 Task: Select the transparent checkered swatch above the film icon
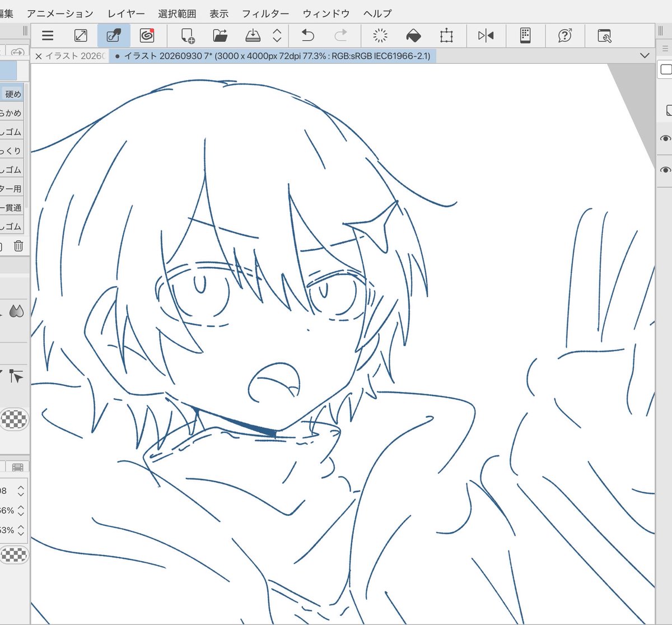click(14, 419)
